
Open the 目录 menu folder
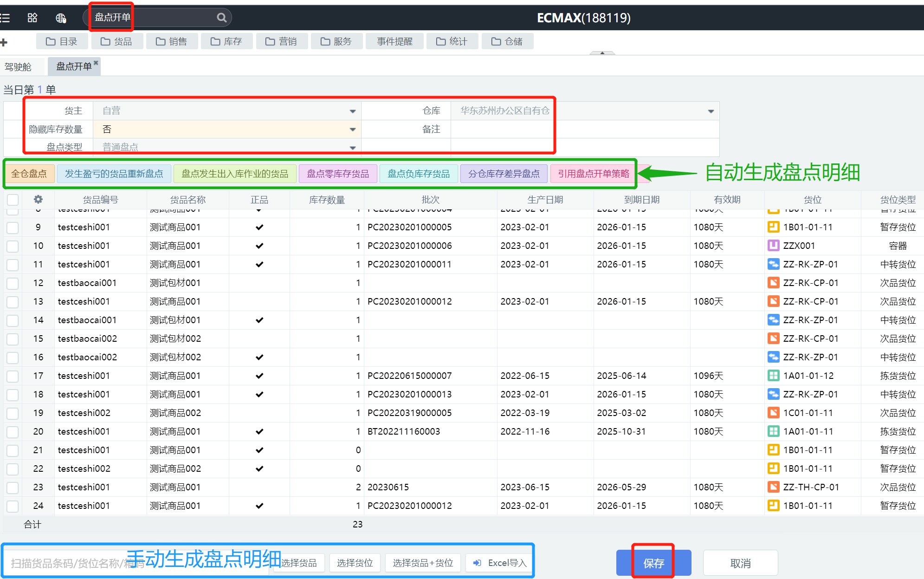point(62,41)
